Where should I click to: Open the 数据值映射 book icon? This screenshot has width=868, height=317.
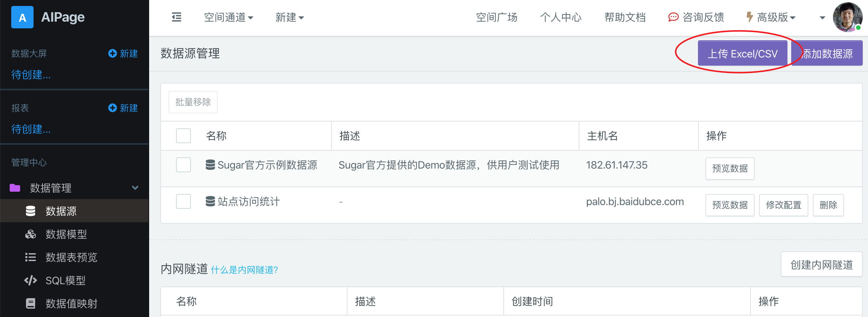point(31,304)
